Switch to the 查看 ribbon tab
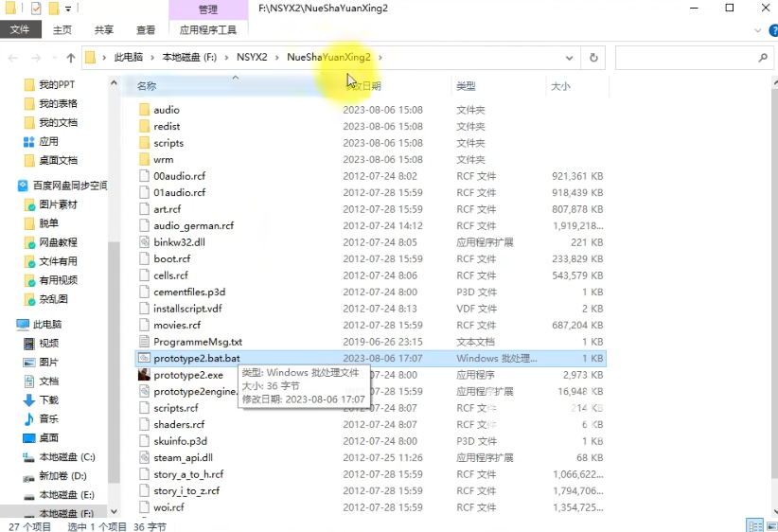The height and width of the screenshot is (532, 778). pyautogui.click(x=146, y=29)
